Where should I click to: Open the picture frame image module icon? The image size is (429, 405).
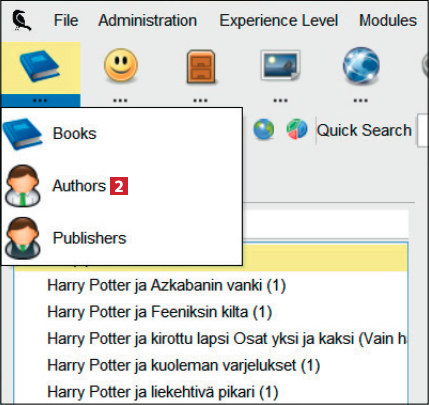click(280, 65)
